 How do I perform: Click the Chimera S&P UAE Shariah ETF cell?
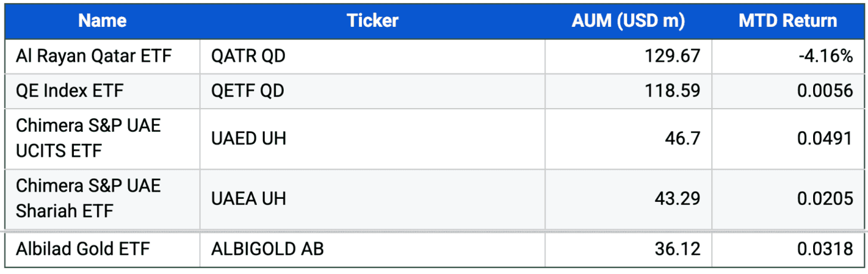(88, 198)
